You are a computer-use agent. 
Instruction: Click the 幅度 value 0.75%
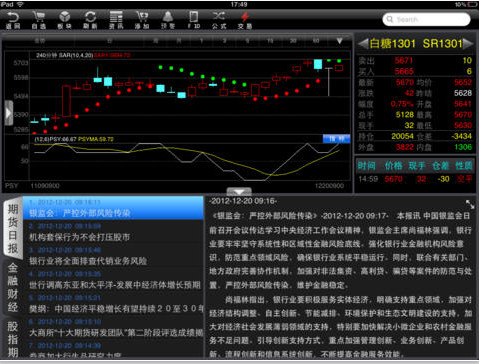tap(402, 104)
